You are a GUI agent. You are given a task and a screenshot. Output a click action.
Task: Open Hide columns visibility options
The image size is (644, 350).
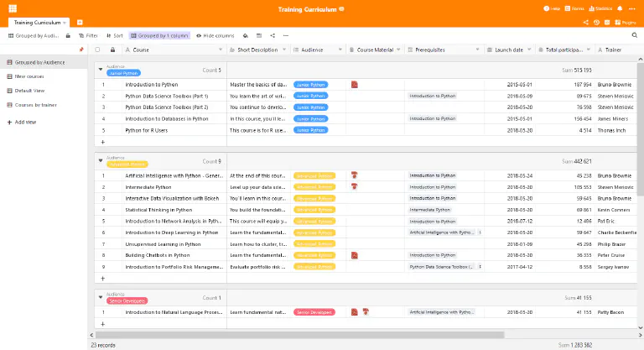(x=216, y=36)
